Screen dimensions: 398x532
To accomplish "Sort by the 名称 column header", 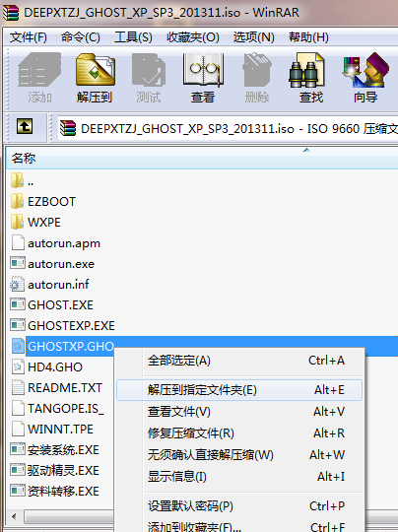I will [202, 158].
